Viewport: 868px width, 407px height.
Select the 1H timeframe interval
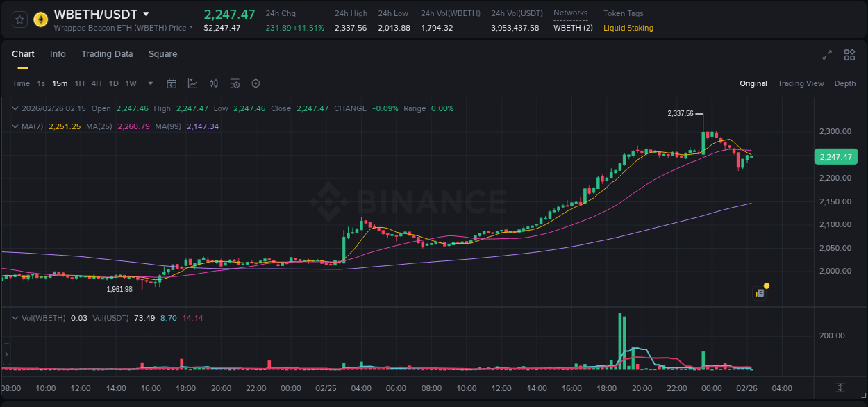[x=79, y=83]
